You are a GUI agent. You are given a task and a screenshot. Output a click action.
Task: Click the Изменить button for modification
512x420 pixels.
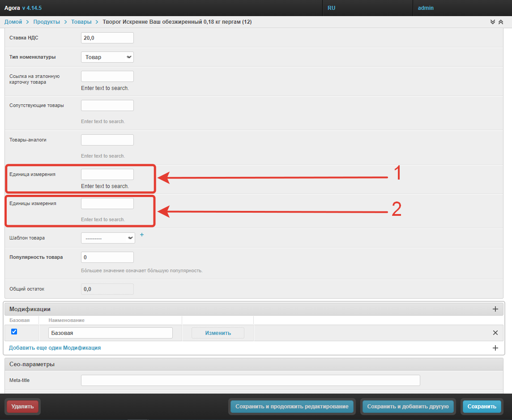point(218,333)
